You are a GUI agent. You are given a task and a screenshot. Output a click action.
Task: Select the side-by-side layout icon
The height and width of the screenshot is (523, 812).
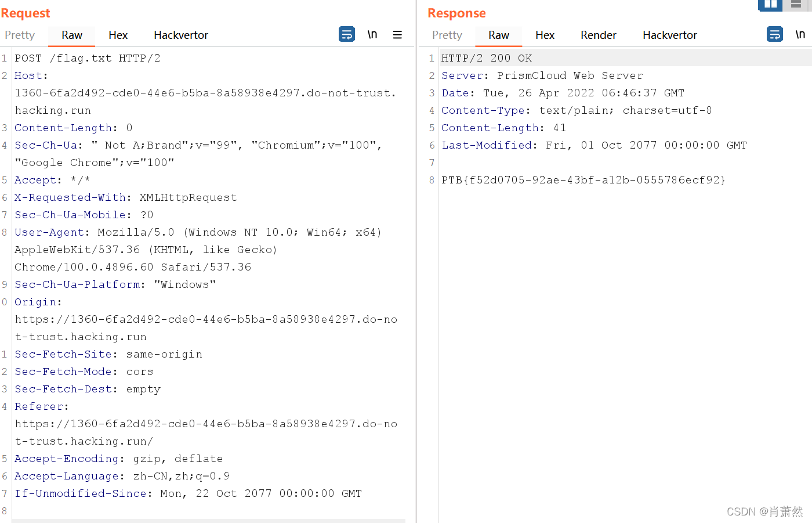point(770,5)
